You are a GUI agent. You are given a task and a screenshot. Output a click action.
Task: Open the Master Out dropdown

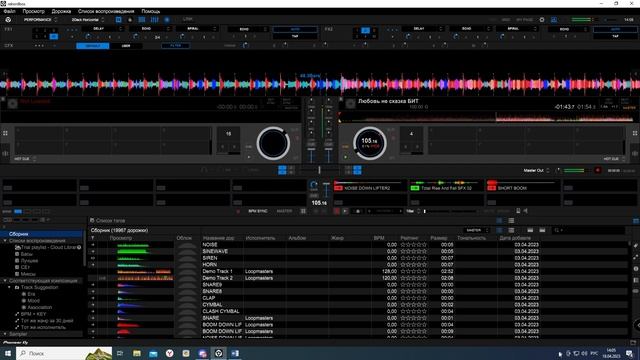(x=536, y=171)
